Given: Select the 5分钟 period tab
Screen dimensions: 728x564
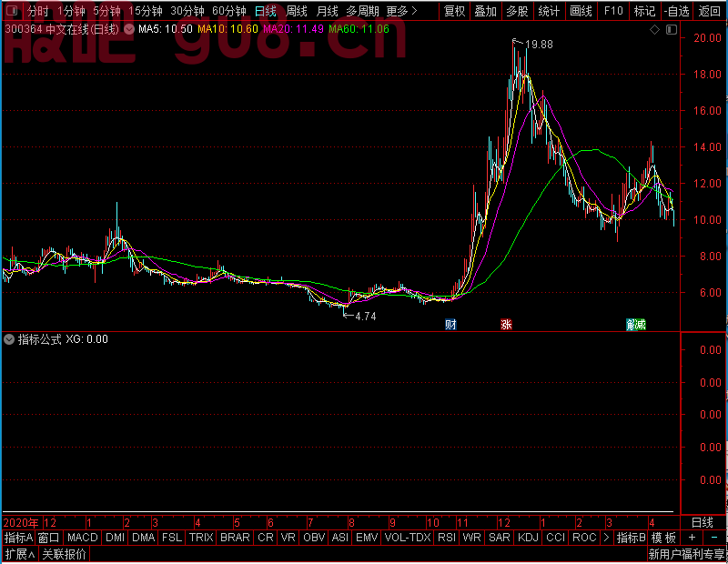Looking at the screenshot, I should pos(106,11).
